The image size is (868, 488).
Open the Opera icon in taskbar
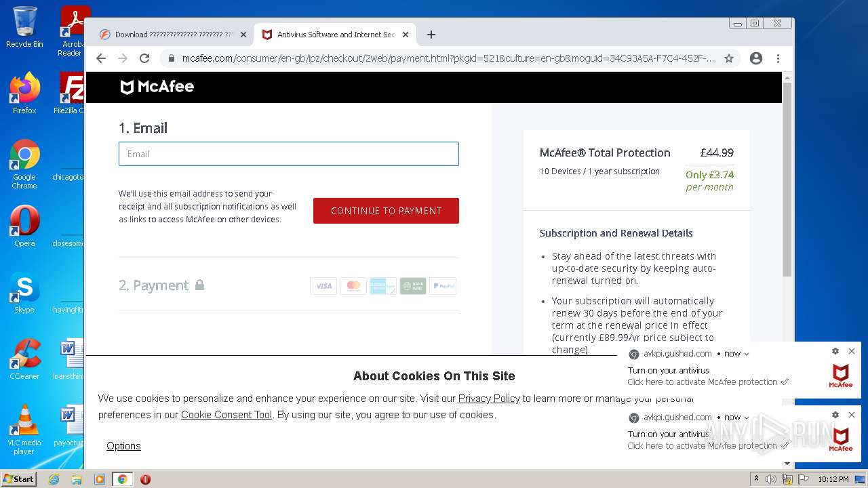tap(145, 479)
